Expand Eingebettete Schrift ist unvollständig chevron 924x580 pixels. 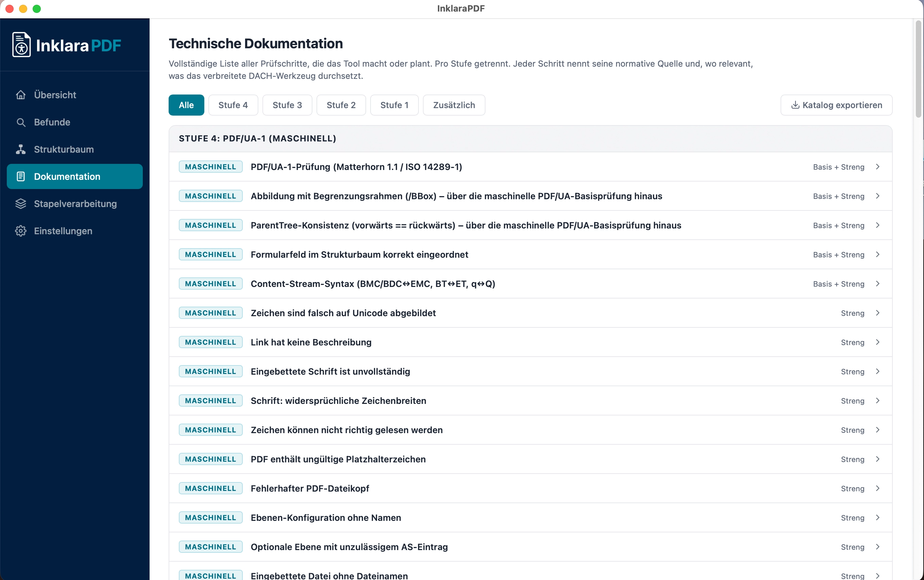[x=877, y=371]
